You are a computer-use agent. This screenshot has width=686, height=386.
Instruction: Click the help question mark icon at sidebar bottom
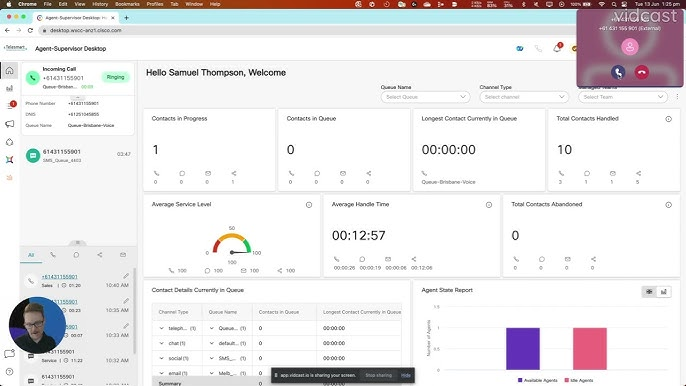click(10, 372)
